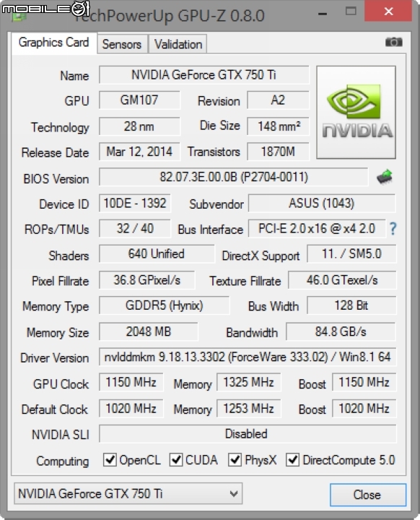This screenshot has width=420, height=520.
Task: Click the BIOS save chip icon
Action: point(385,177)
